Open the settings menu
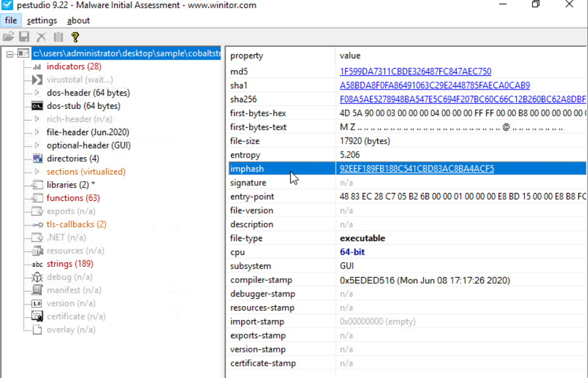Screen dimensions: 588x378 [x=42, y=21]
